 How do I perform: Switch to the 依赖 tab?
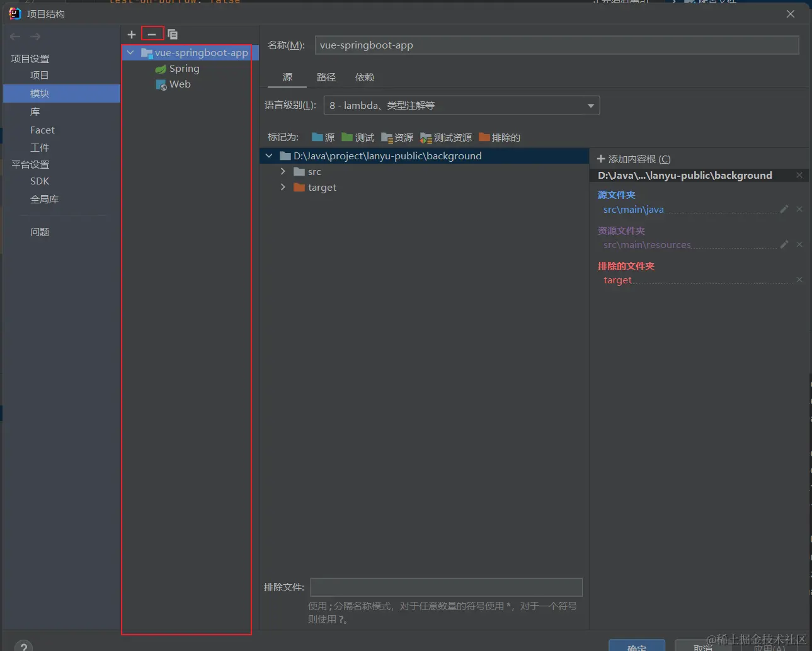click(x=365, y=77)
